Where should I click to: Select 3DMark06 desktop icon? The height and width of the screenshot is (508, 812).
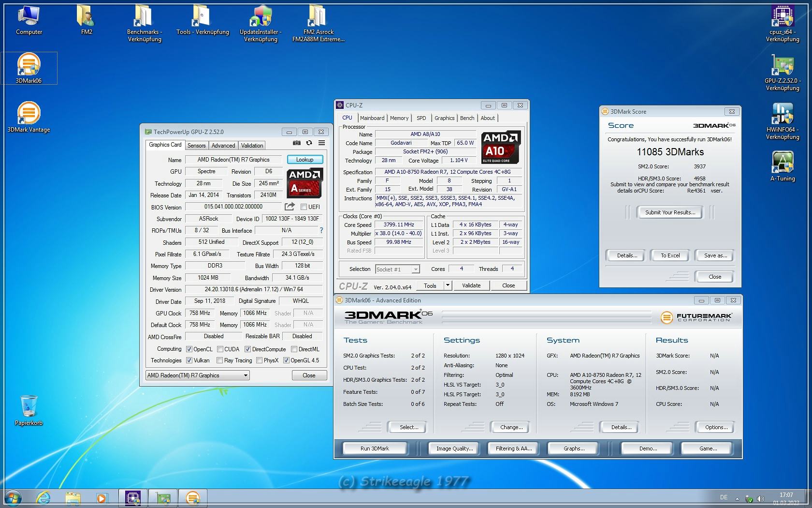pyautogui.click(x=29, y=68)
